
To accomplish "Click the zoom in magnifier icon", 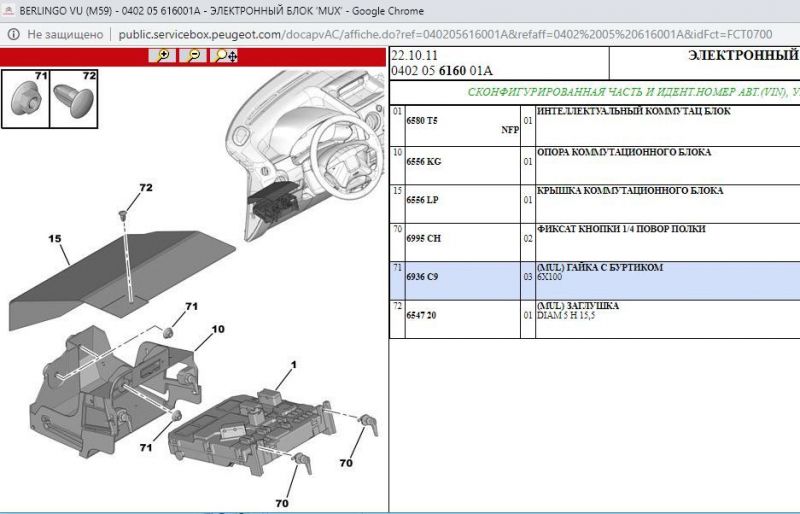I will click(162, 56).
